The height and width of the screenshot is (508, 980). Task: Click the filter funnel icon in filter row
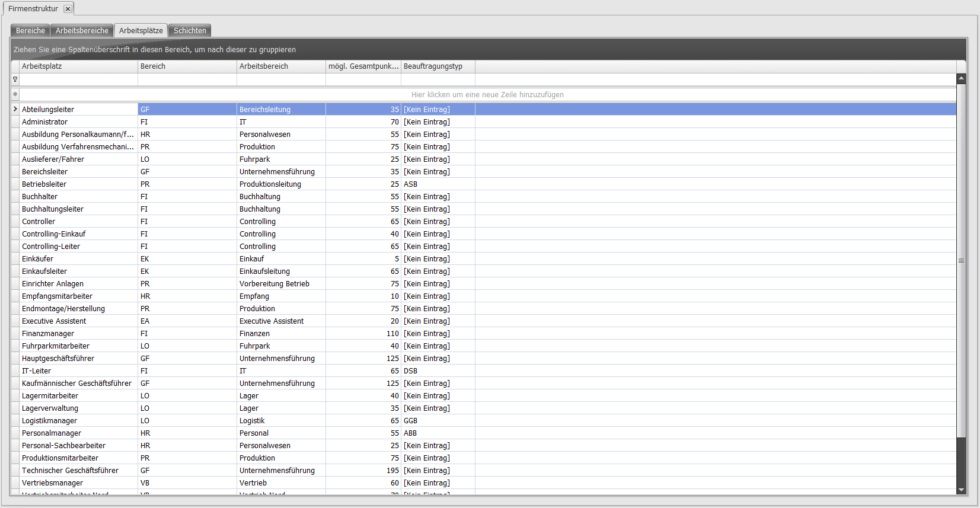15,79
